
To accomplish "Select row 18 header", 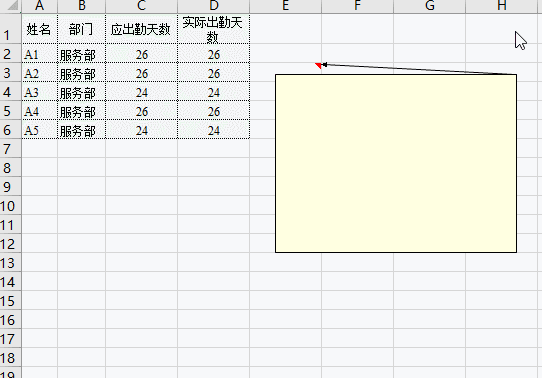I will 10,357.
